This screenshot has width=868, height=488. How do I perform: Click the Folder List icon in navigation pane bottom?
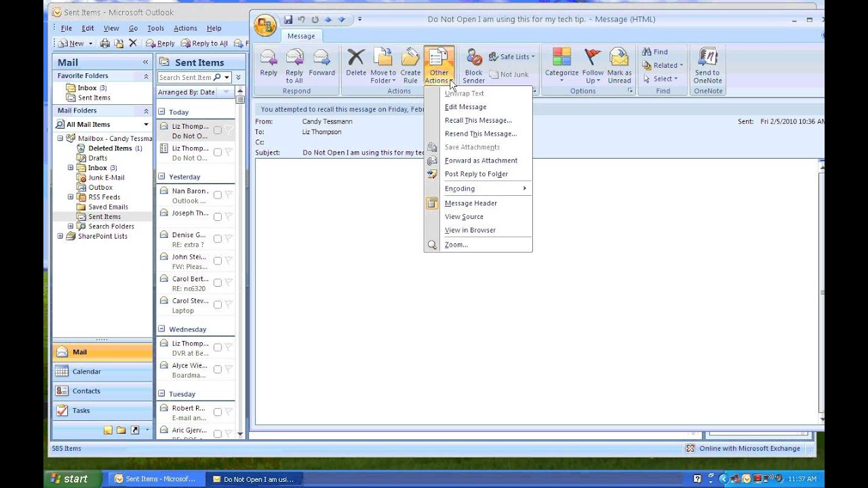tap(121, 430)
